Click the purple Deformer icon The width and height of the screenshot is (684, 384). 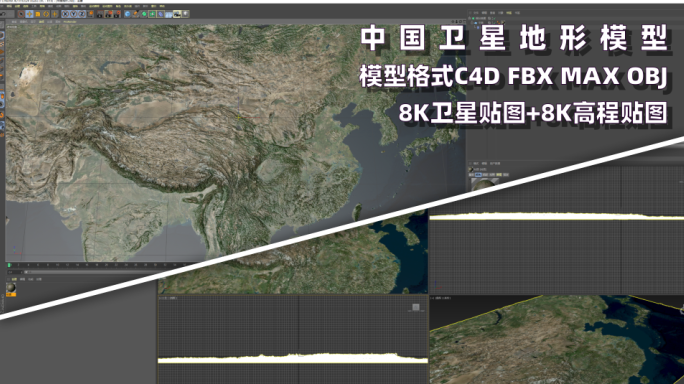pos(161,14)
